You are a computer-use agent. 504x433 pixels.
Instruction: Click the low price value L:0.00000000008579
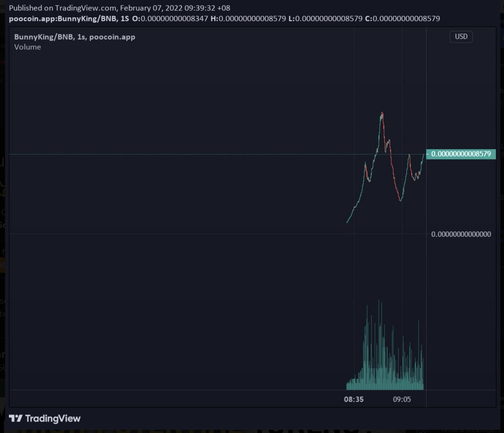tap(326, 18)
